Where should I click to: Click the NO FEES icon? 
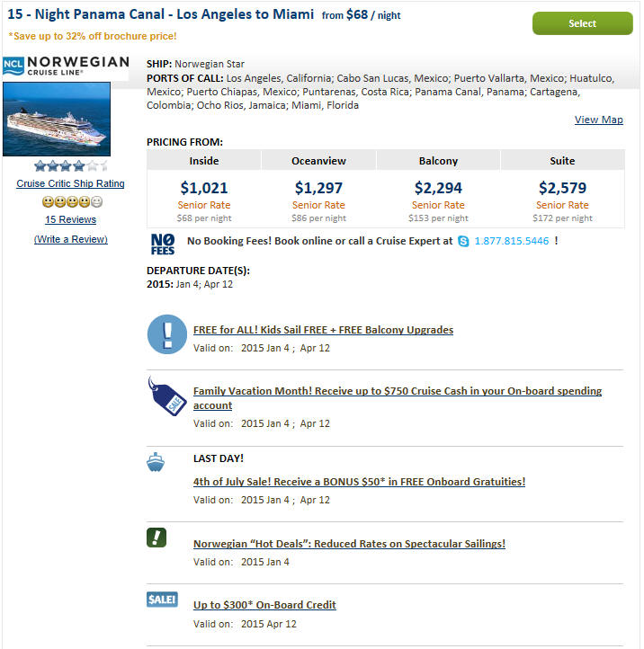(x=163, y=244)
